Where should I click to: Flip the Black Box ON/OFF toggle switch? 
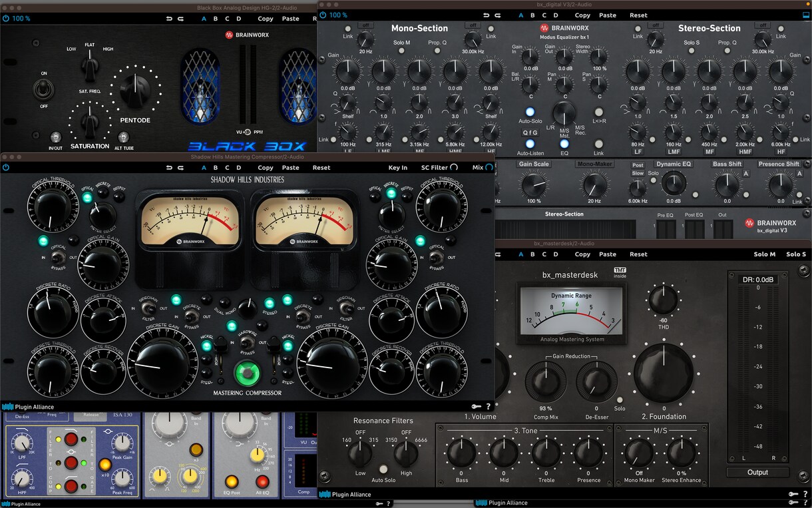45,89
